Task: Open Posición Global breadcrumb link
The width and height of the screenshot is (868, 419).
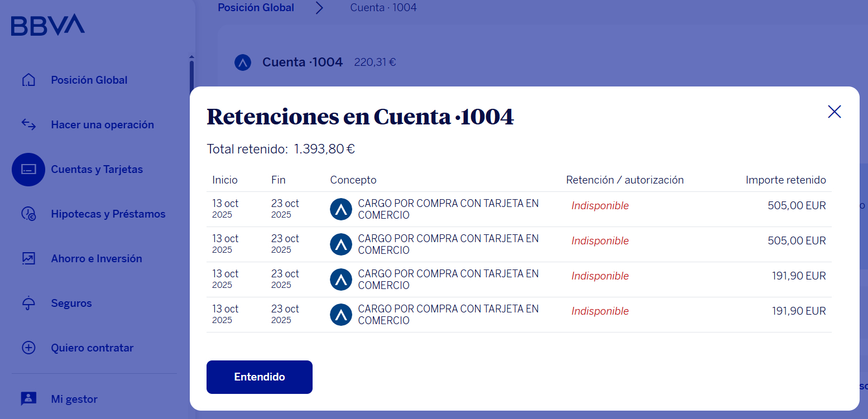Action: (x=256, y=8)
